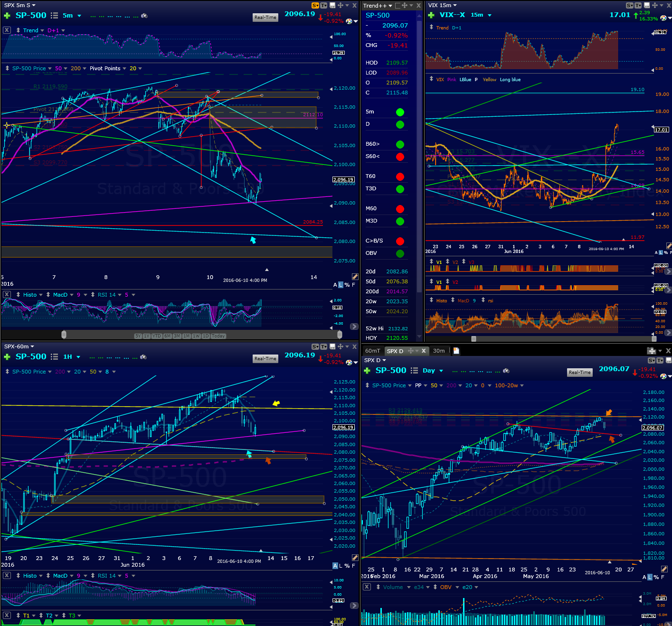
Task: Expand Trend indicator dropdown in SPX 5m chart
Action: tap(42, 30)
